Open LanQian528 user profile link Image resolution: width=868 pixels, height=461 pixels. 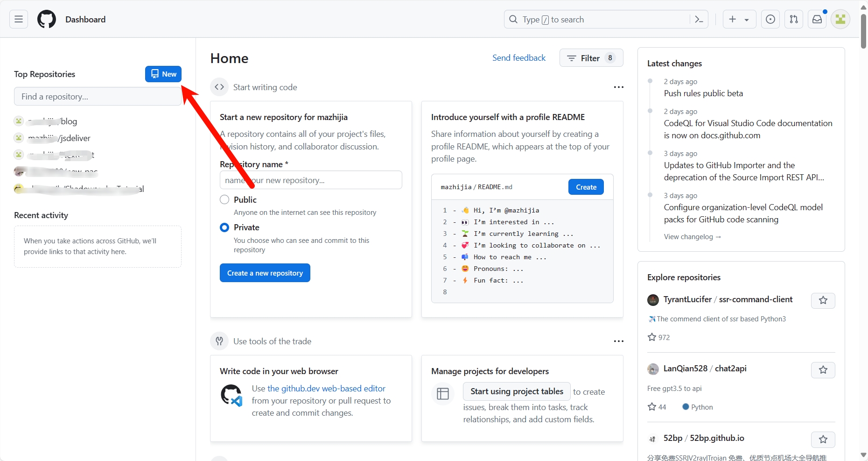686,369
